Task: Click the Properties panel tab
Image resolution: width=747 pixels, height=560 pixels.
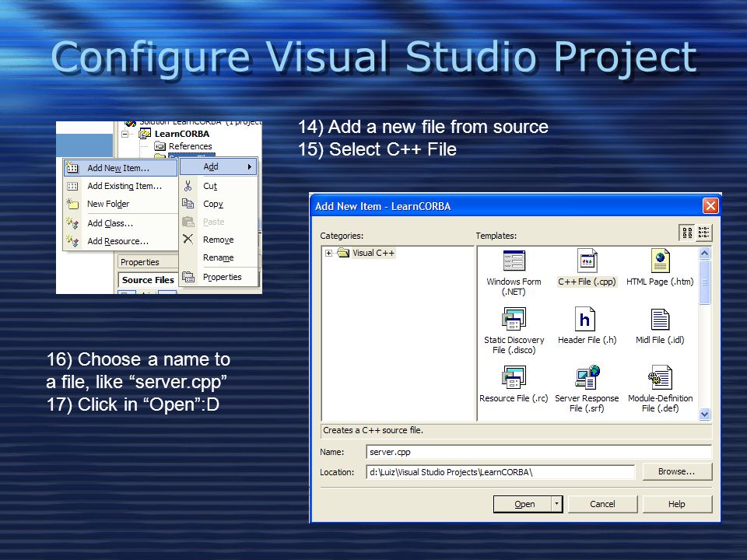Action: 148,262
